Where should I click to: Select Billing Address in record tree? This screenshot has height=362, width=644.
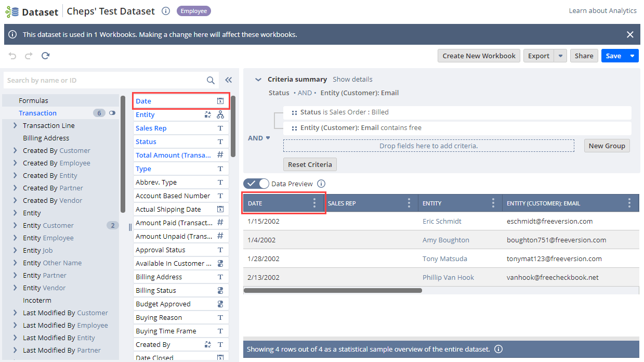(x=46, y=138)
